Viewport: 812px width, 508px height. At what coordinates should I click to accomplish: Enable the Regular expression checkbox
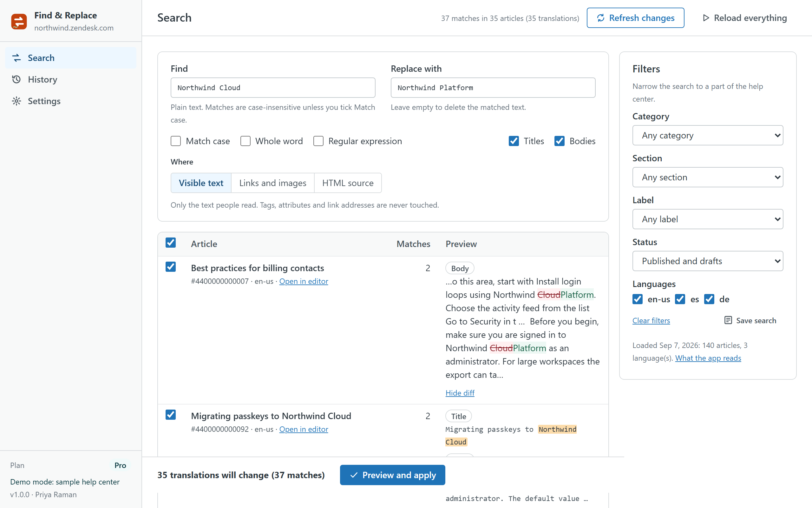point(318,141)
